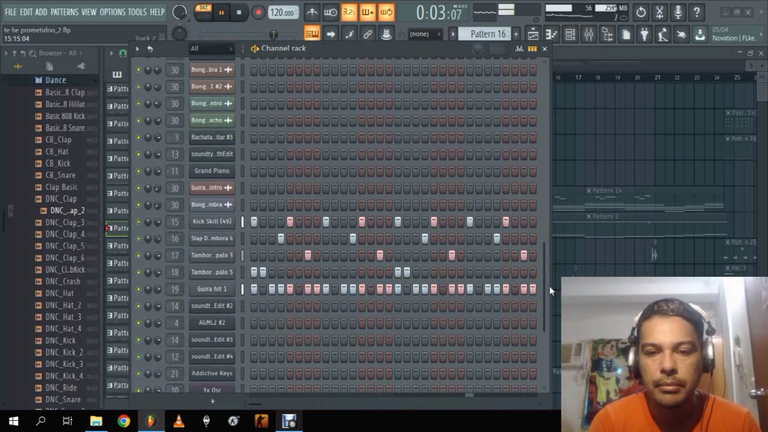The image size is (768, 432).
Task: Adjust the master volume knob
Action: coord(179,12)
